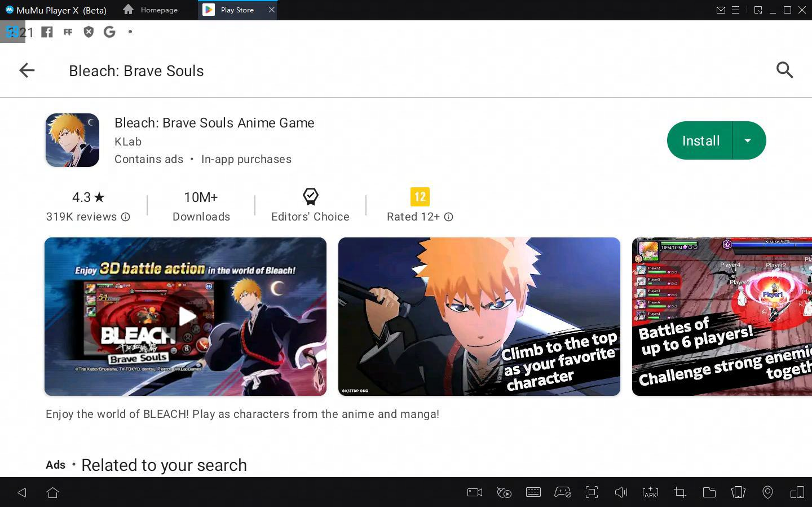Open the shared folder icon
The height and width of the screenshot is (507, 812).
click(709, 492)
